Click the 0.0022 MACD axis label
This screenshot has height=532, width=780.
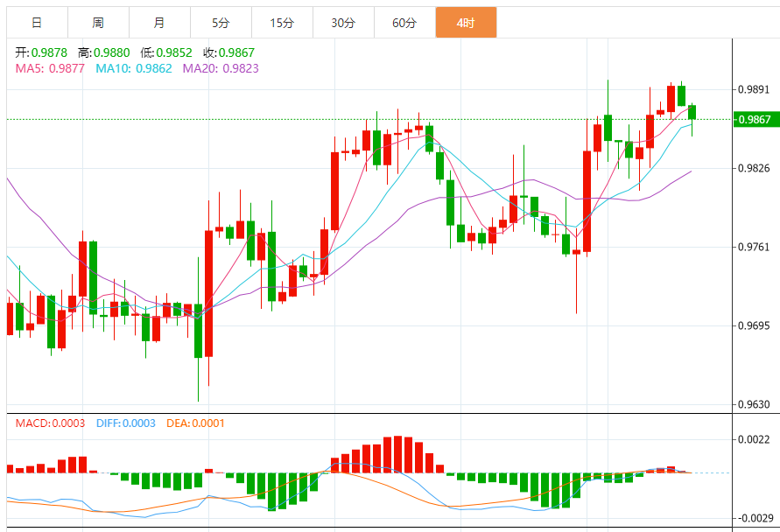754,439
